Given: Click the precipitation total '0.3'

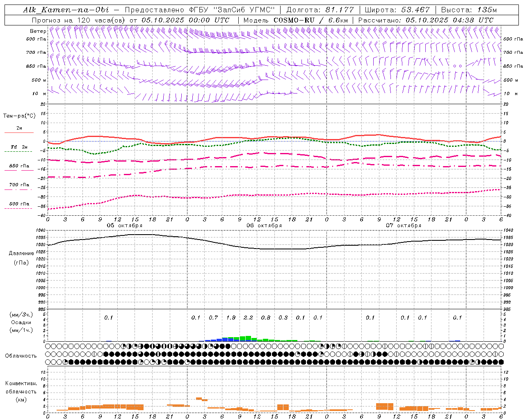Looking at the screenshot, I should (283, 318).
